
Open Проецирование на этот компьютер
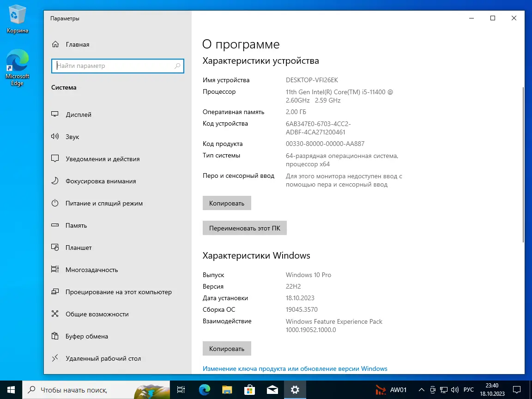pos(111,292)
